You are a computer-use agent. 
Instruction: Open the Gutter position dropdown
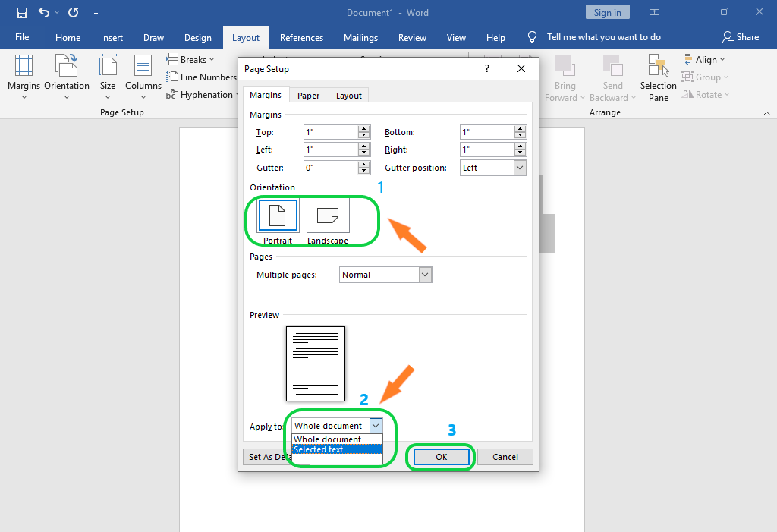click(521, 167)
